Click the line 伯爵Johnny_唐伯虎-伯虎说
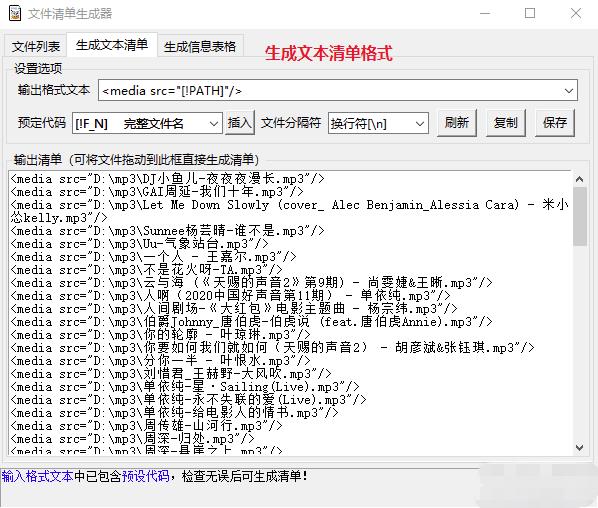 (252, 322)
